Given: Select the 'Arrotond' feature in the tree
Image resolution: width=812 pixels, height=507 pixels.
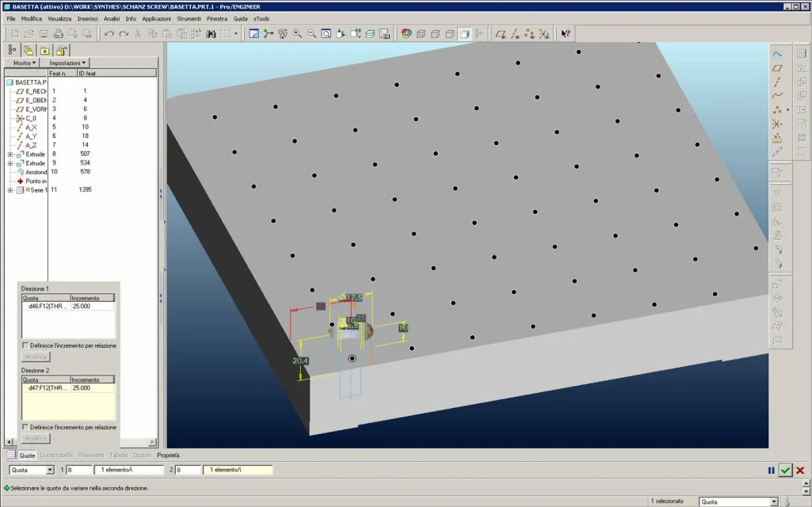Looking at the screenshot, I should coord(36,172).
